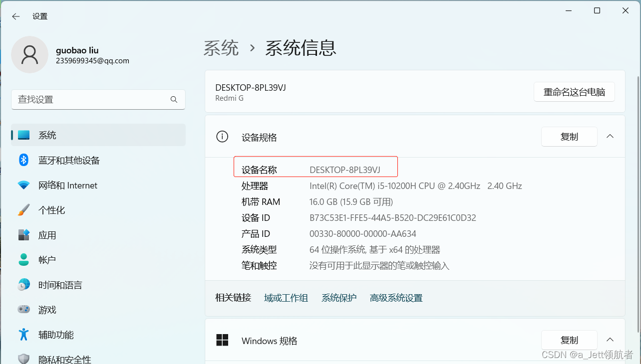
Task: Click the 系统信息 page heading
Action: tap(301, 48)
